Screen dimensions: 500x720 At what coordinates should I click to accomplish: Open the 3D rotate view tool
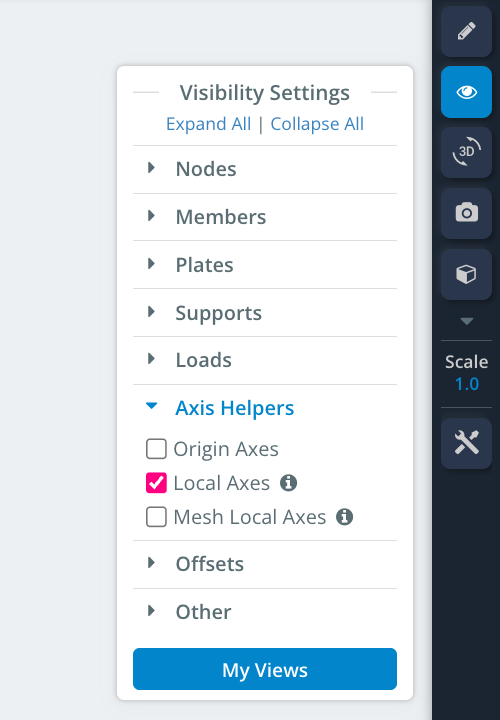coord(466,152)
